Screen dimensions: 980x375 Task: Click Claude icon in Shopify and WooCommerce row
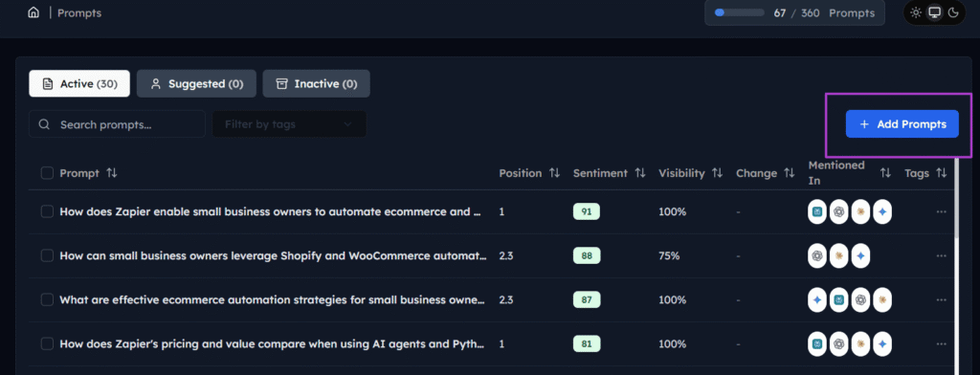(838, 255)
